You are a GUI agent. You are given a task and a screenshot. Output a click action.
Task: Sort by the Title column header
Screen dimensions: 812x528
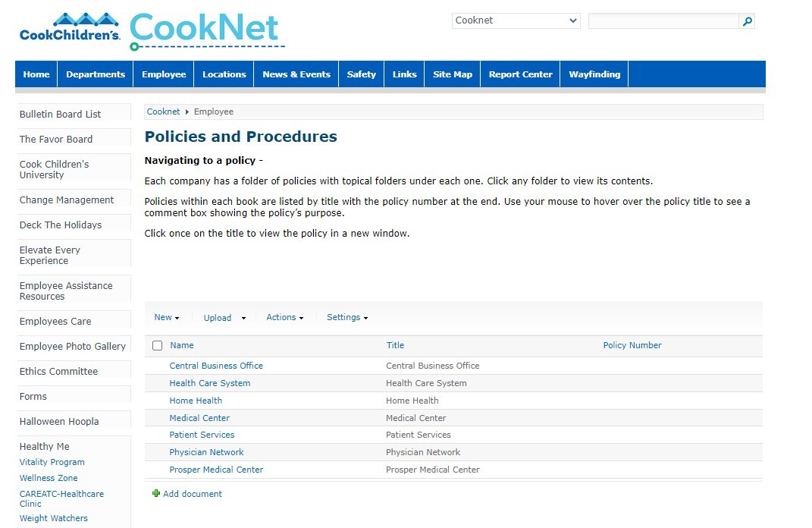(395, 345)
